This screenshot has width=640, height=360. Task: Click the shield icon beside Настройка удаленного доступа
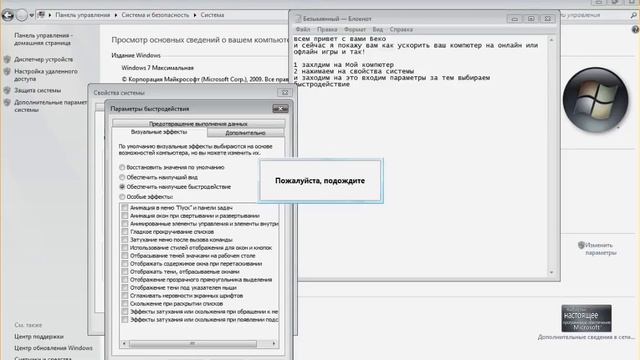(x=7, y=71)
